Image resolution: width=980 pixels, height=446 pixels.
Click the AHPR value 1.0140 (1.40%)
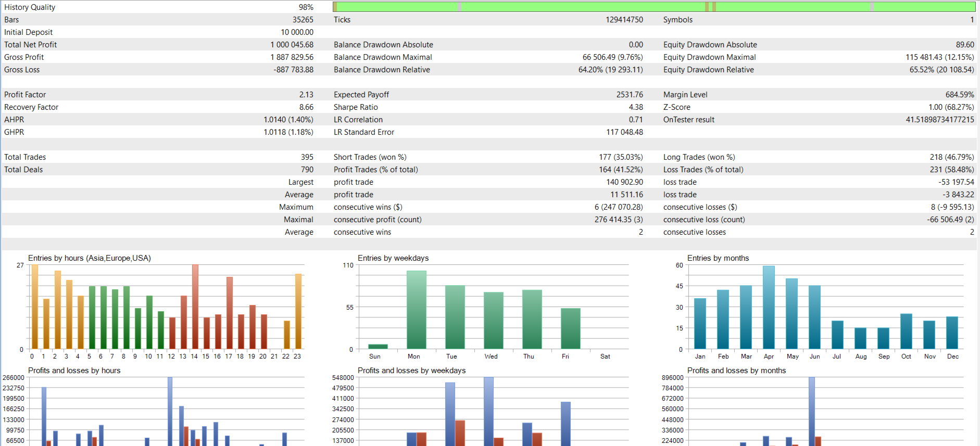288,120
